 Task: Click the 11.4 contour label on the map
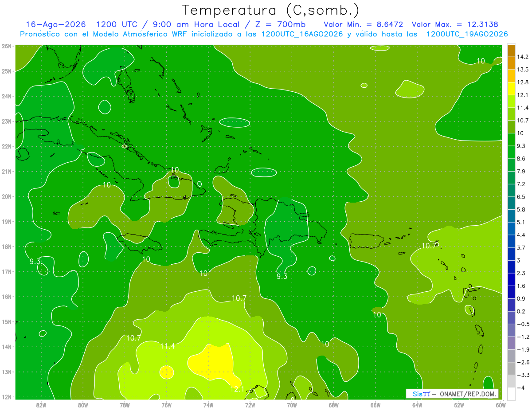(x=168, y=346)
